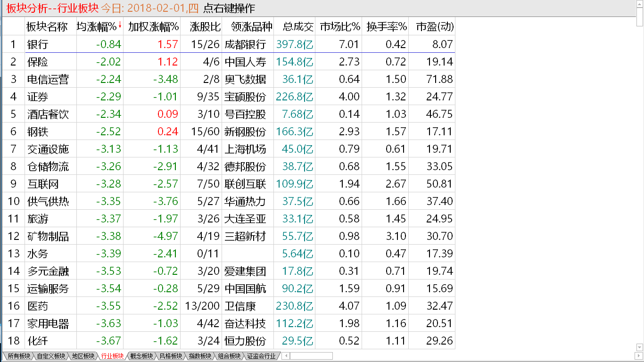The height and width of the screenshot is (362, 644).
Task: Switch to the 风格板块 tab
Action: (171, 356)
